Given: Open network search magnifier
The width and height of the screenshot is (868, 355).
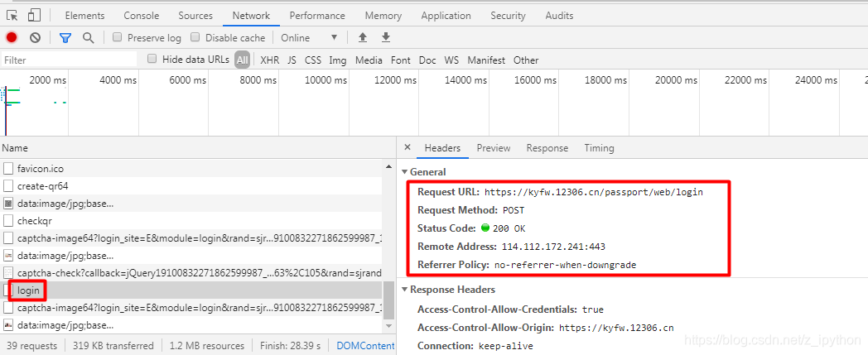Looking at the screenshot, I should point(88,37).
